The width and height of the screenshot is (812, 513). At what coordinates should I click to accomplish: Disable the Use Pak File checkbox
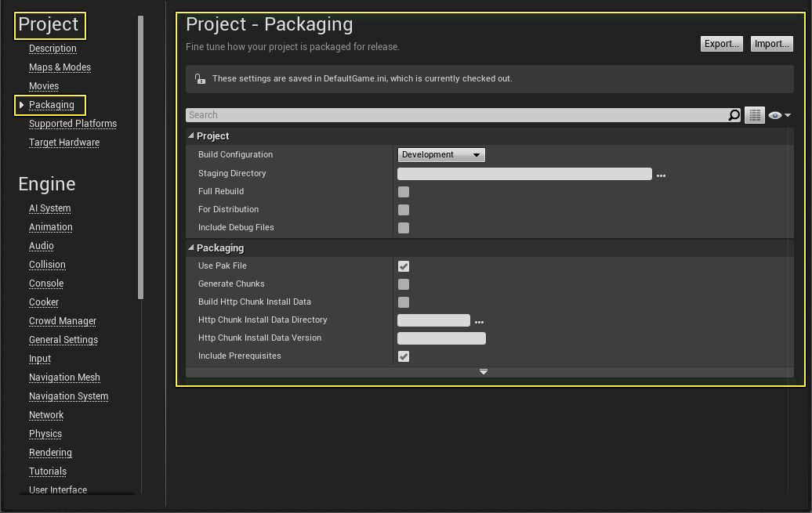pyautogui.click(x=403, y=266)
